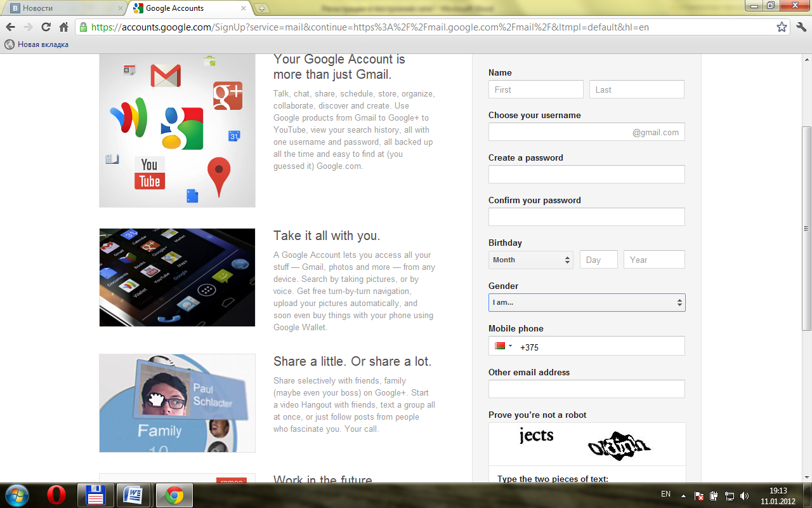Click the First name field
This screenshot has width=812, height=508.
pos(536,90)
